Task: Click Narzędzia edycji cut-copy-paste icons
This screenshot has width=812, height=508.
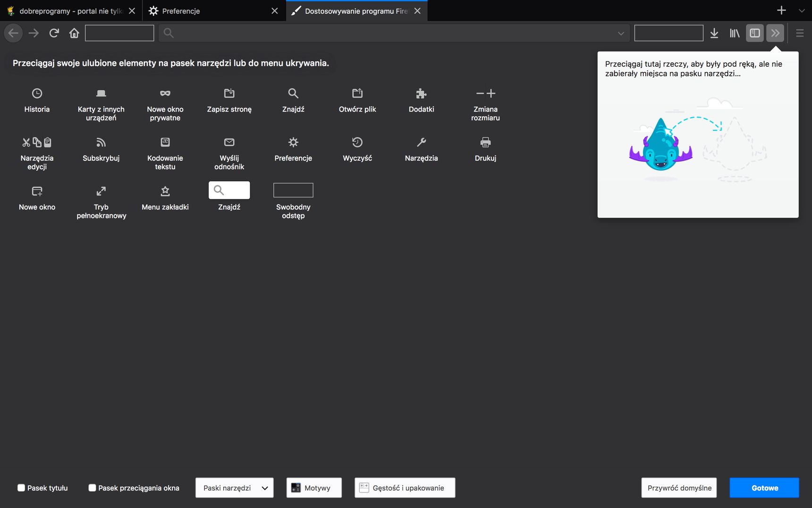Action: coord(37,142)
